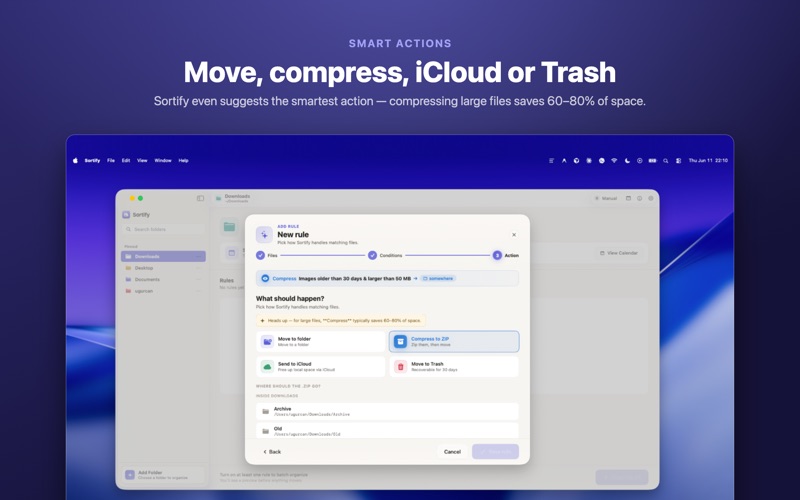Viewport: 800px width, 500px height.
Task: Go to the Files step
Action: click(267, 255)
